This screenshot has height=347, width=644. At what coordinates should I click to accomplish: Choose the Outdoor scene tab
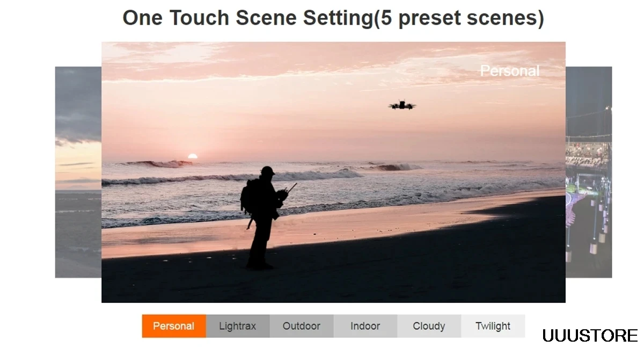(302, 326)
